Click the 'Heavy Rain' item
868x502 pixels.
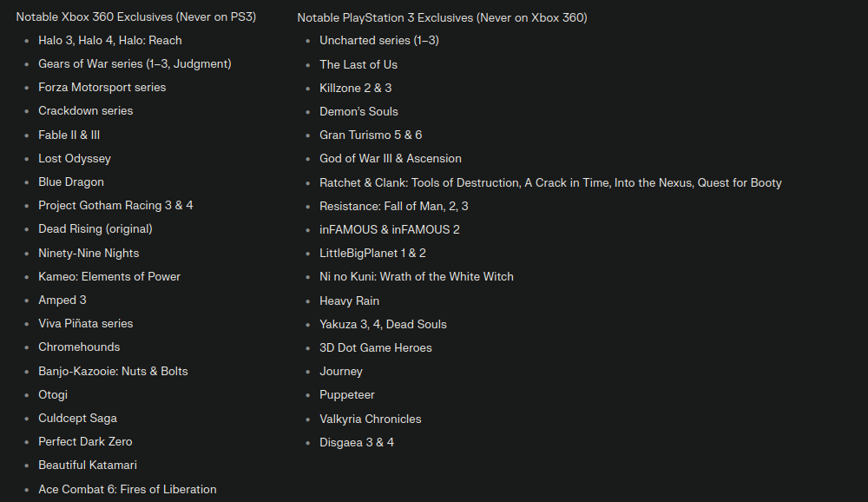point(349,301)
